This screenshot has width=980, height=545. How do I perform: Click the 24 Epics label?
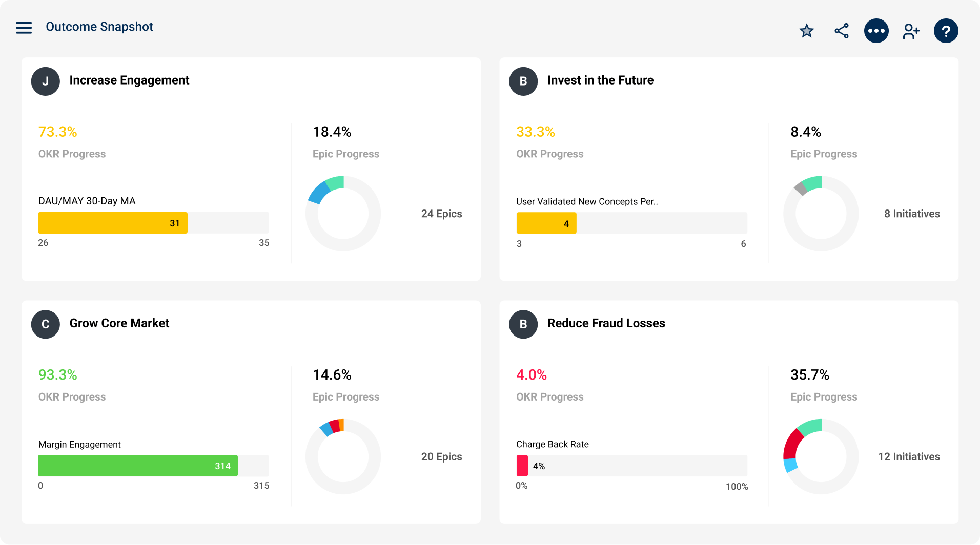click(x=441, y=214)
